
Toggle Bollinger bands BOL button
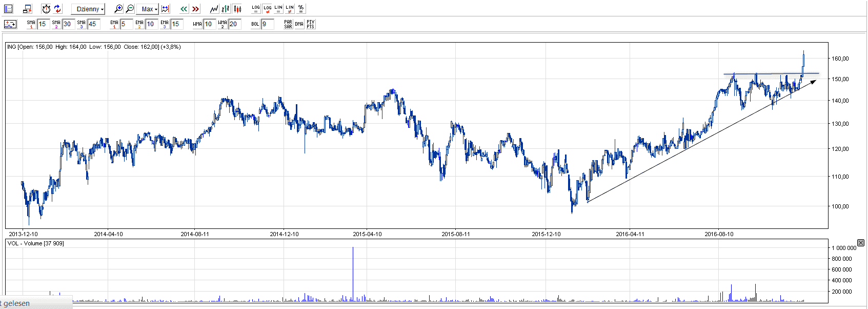[255, 24]
